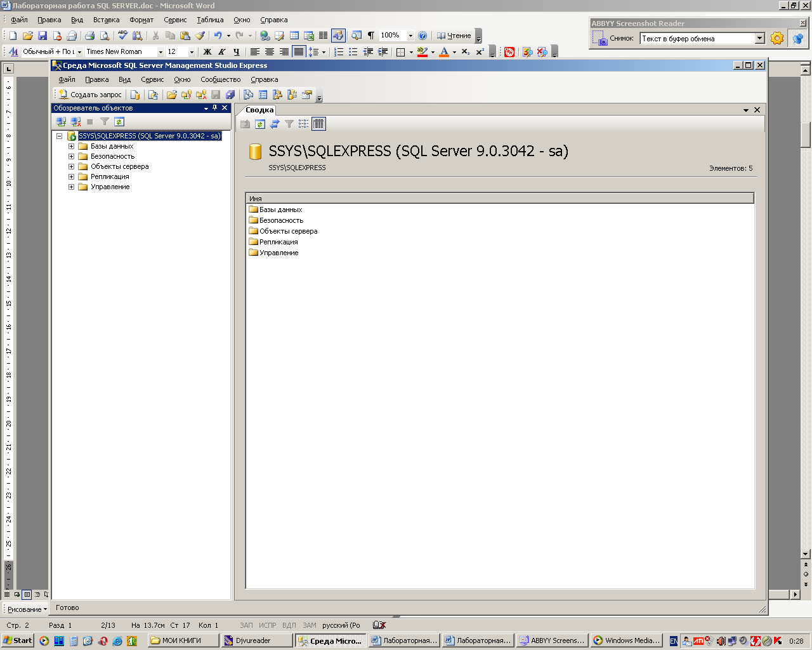Toggle Italic К formatting in Word
Screen dimensions: 812x650
tap(221, 52)
